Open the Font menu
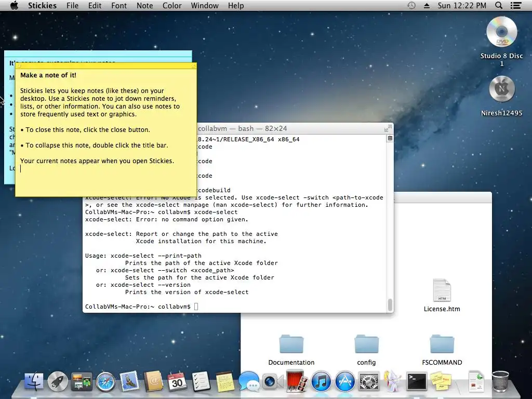 pyautogui.click(x=119, y=5)
